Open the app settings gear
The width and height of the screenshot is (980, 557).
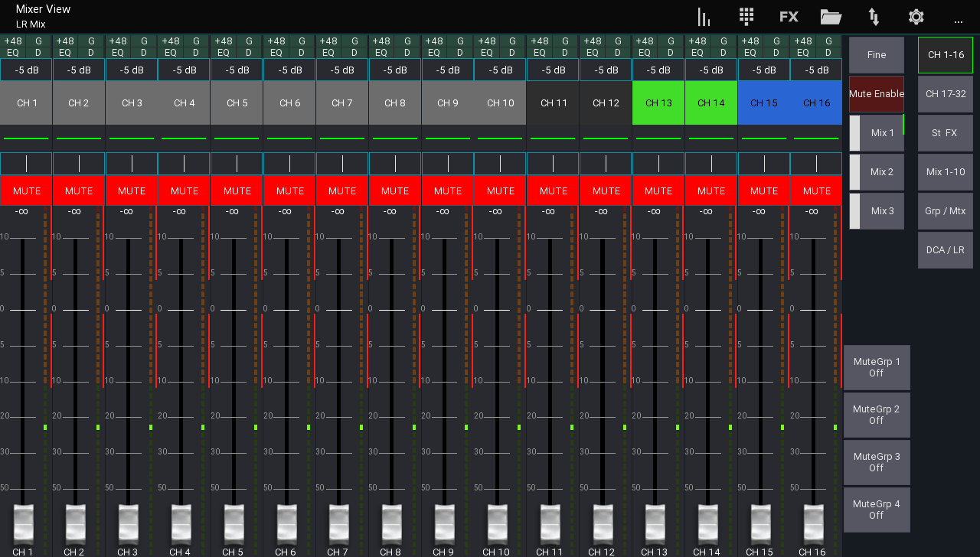tap(916, 16)
